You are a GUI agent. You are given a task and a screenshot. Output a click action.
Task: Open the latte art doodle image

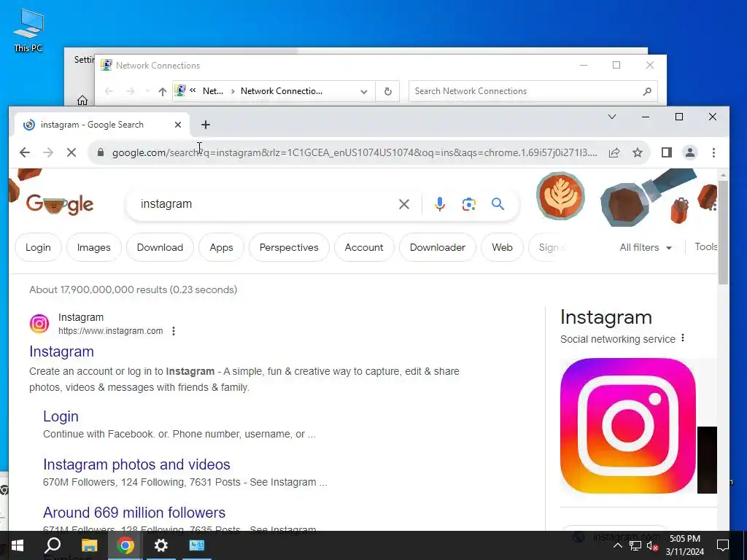tap(560, 195)
